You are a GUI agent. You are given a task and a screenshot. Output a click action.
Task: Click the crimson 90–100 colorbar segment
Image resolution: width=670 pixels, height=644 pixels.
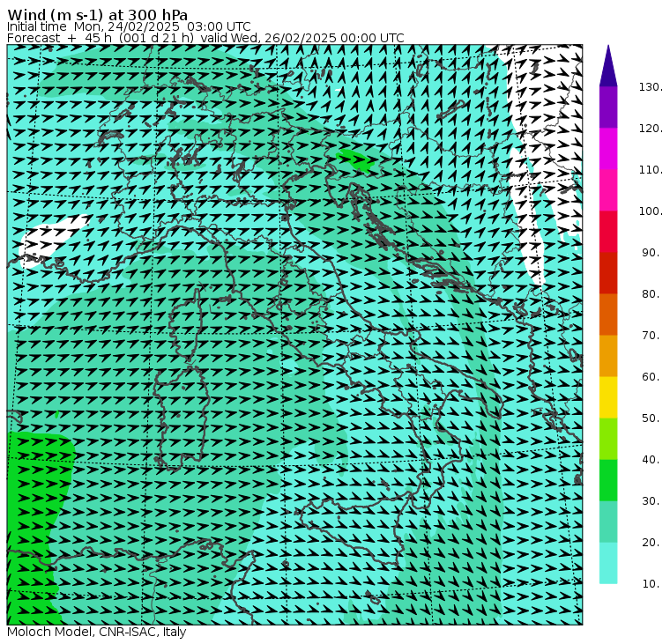click(608, 232)
